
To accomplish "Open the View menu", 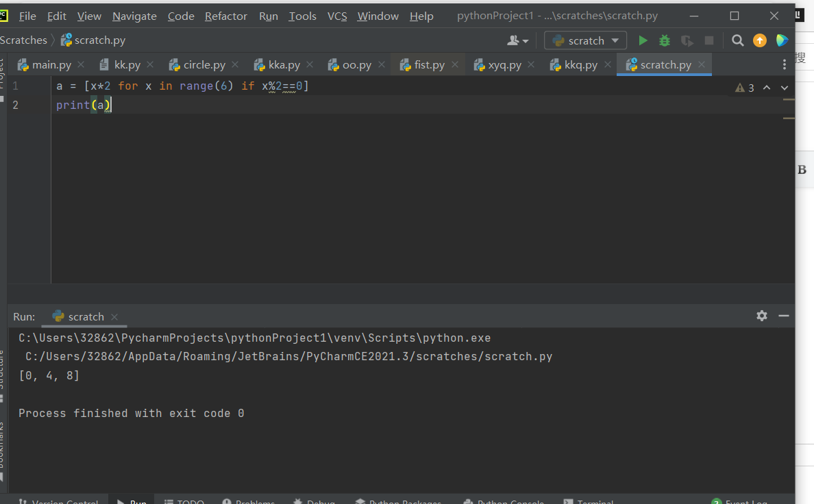I will pos(89,16).
